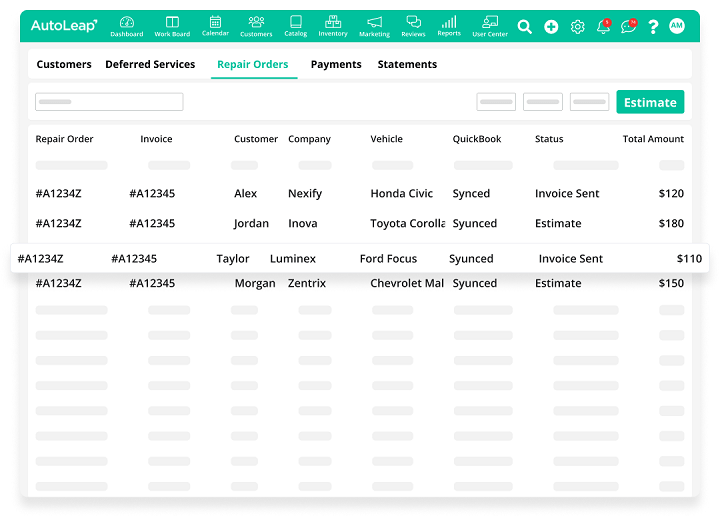Click the green Estimate button
720x516 pixels.
coord(650,102)
